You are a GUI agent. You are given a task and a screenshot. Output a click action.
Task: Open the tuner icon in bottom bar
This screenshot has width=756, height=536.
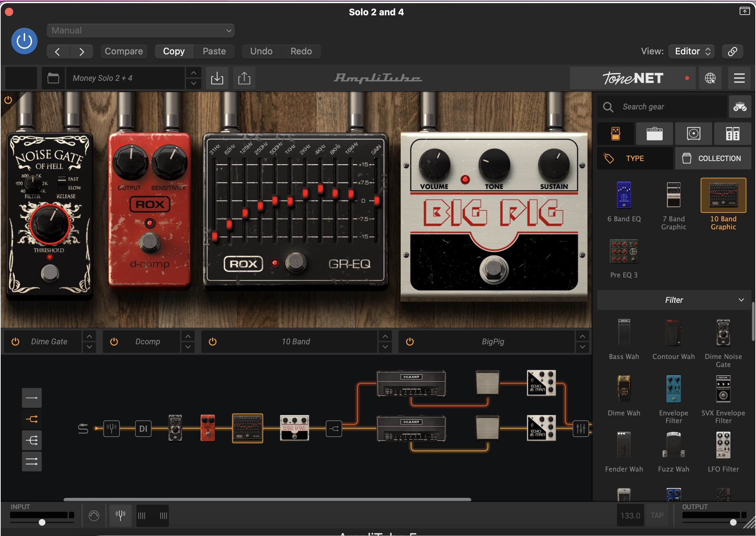120,515
